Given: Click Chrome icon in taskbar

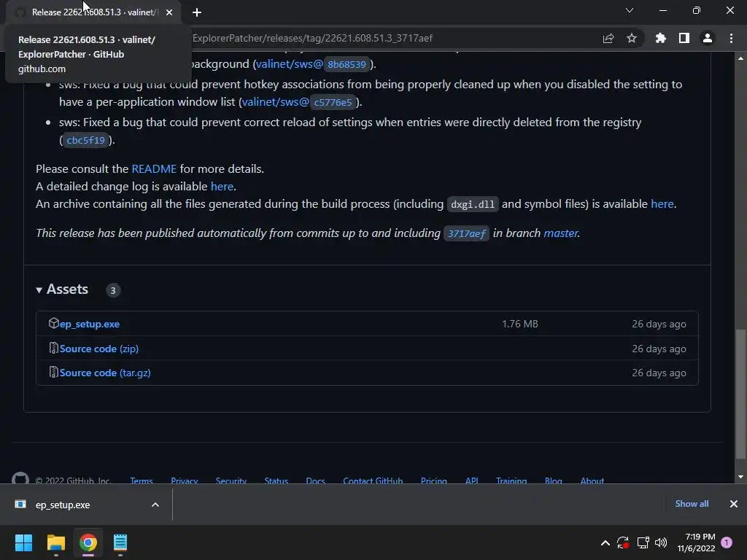Looking at the screenshot, I should pos(88,542).
